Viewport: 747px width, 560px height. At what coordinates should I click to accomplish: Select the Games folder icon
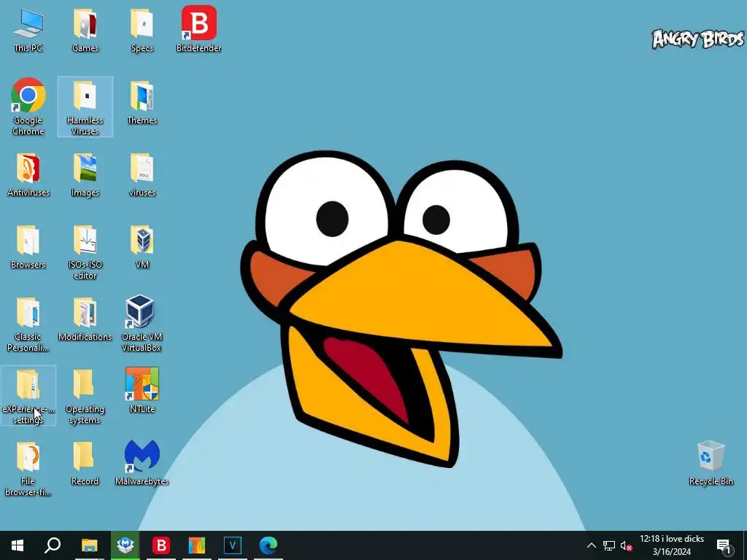coord(85,31)
